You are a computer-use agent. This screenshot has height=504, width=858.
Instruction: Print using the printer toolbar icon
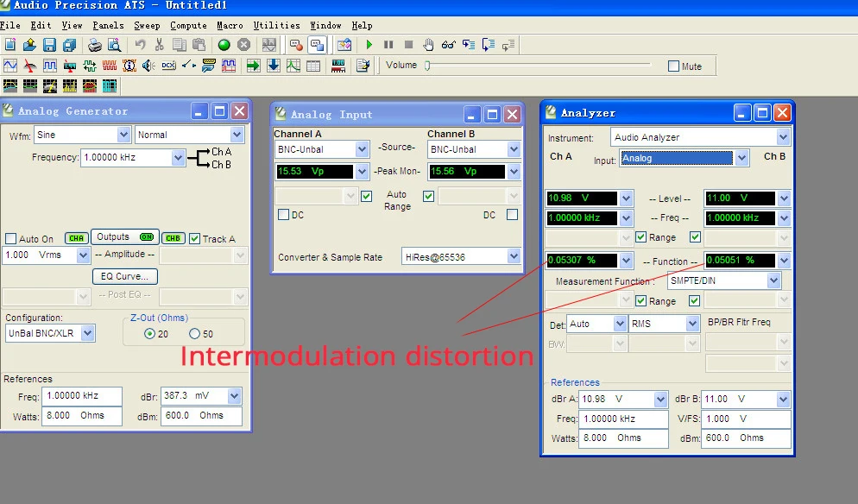95,45
